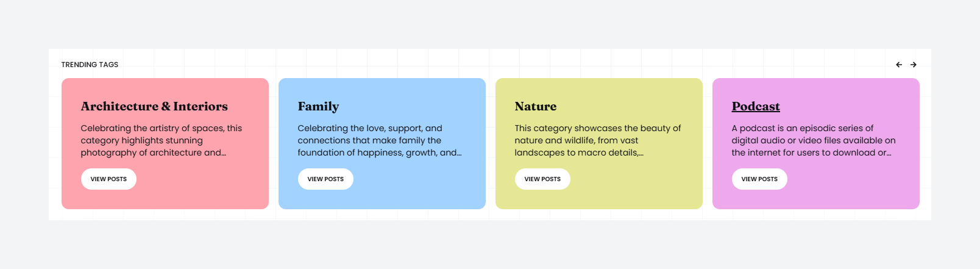Open the Family tag title

318,106
